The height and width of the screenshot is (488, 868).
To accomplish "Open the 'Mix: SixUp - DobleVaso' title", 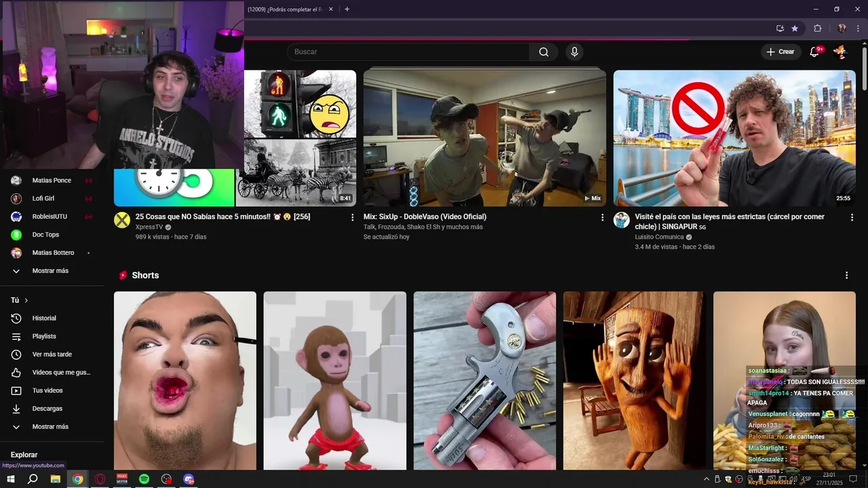I will 425,217.
